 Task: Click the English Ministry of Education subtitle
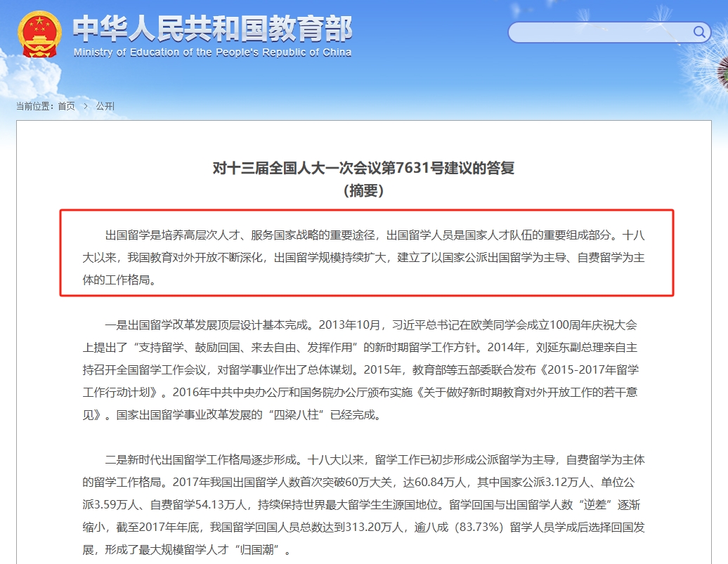coord(212,53)
